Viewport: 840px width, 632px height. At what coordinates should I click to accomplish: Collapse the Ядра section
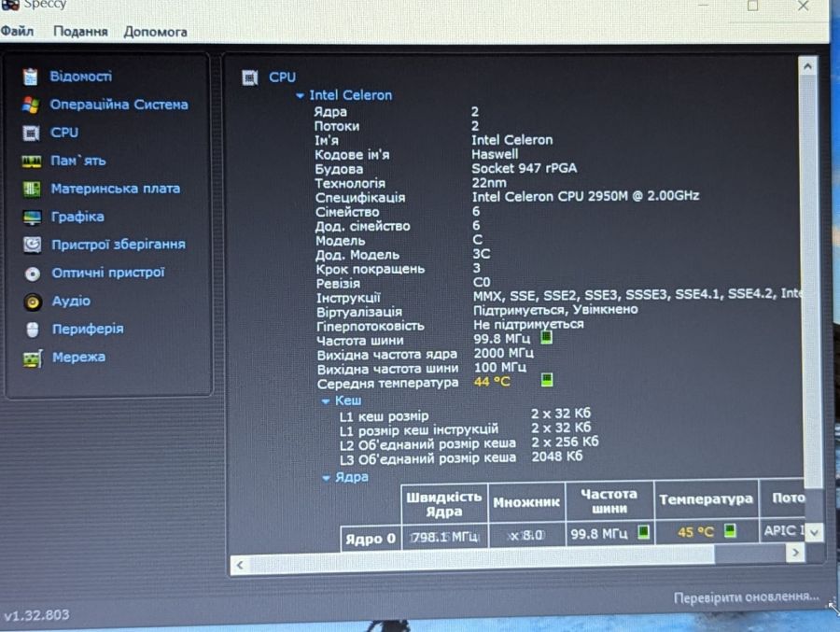click(326, 478)
